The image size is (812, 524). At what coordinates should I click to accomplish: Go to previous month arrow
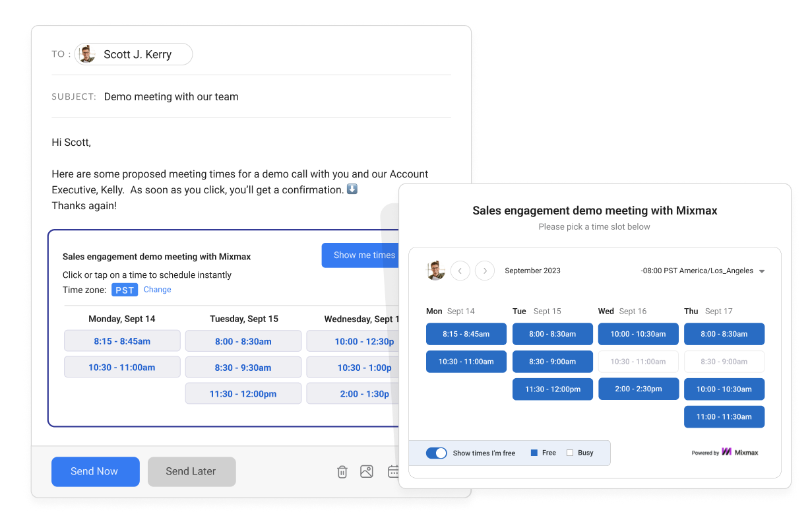(x=460, y=271)
